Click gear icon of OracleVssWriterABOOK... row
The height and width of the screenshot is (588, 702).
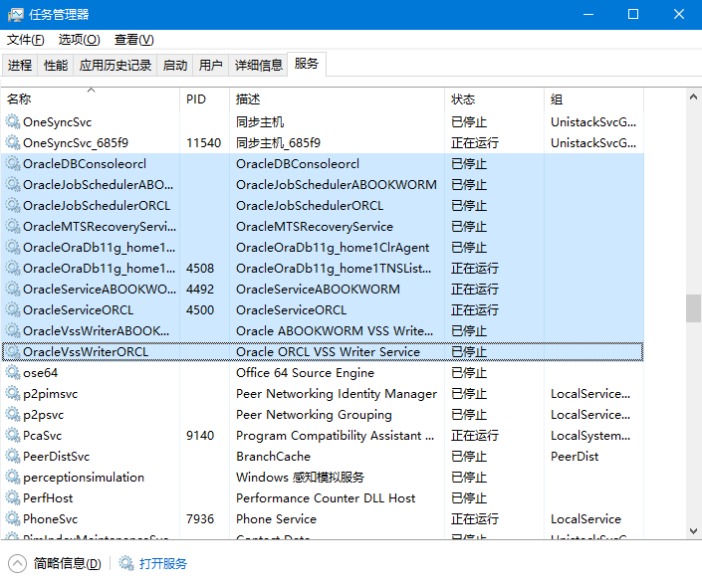coord(13,330)
